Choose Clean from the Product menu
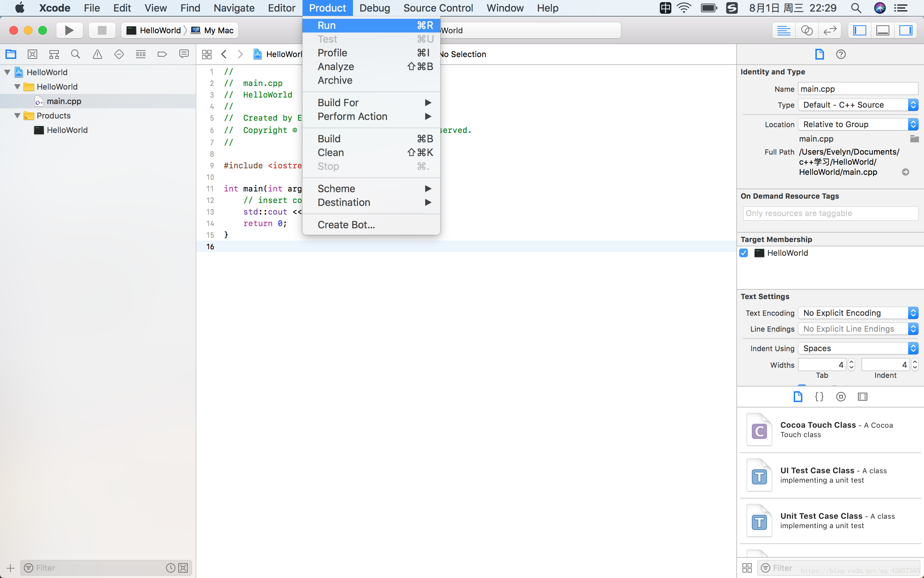The width and height of the screenshot is (924, 578). (371, 152)
